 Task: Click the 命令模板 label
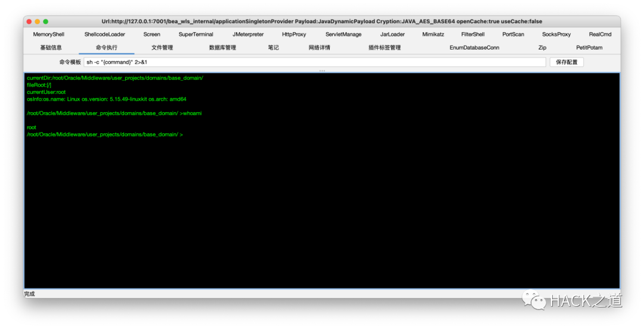coord(70,62)
